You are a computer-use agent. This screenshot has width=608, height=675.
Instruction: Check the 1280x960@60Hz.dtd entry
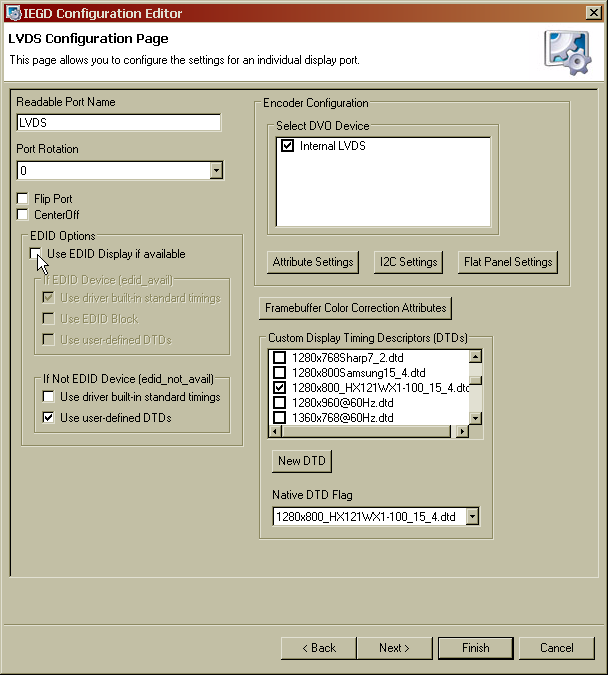pyautogui.click(x=279, y=403)
